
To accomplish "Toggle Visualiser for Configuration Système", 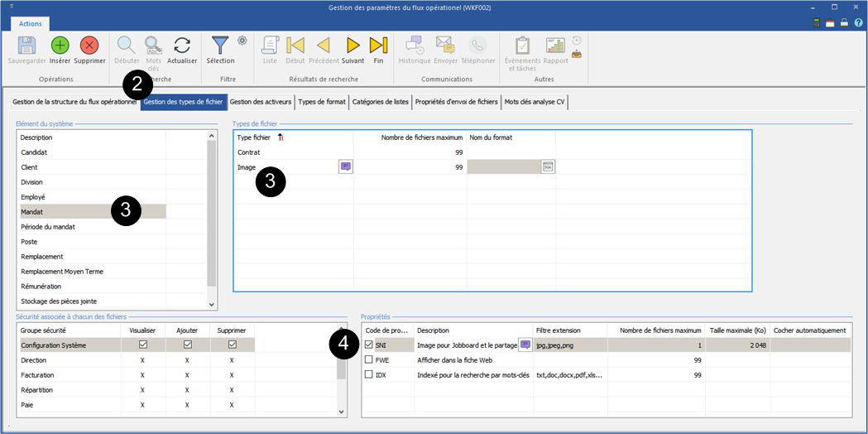I will coord(143,345).
